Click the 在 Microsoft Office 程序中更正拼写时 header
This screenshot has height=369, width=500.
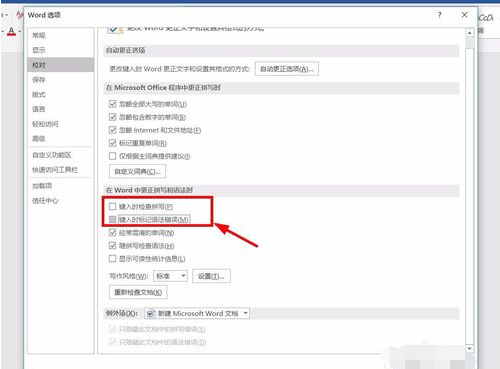pos(163,88)
